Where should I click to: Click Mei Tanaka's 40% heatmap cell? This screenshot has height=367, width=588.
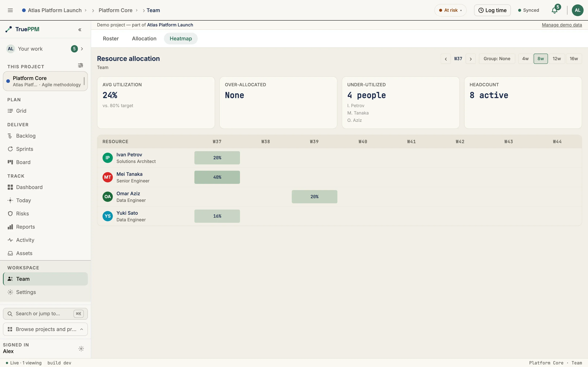(x=217, y=177)
